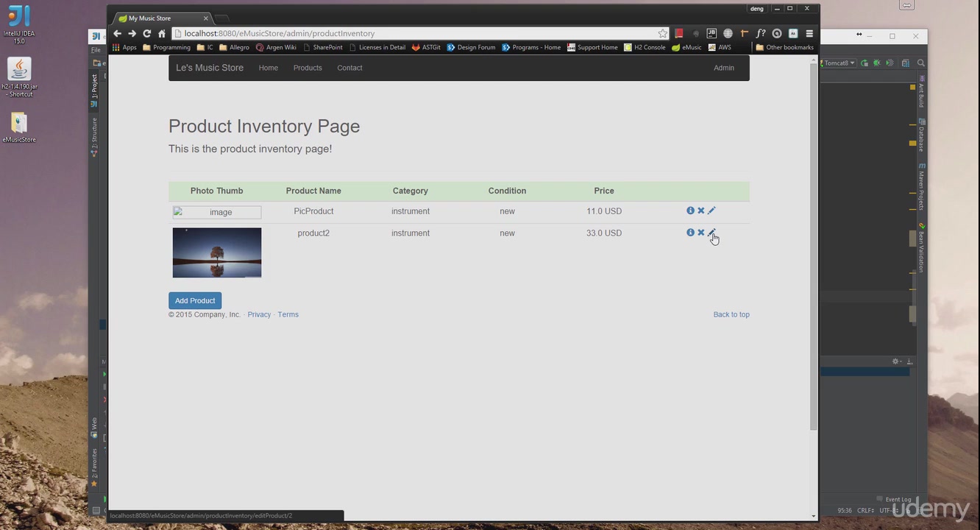Screen dimensions: 980x530
Task: Open the Terms footer link
Action: (x=288, y=314)
